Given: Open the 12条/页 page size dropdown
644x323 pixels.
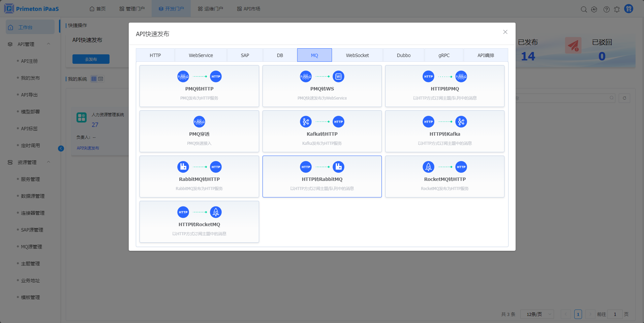Looking at the screenshot, I should click(x=537, y=314).
